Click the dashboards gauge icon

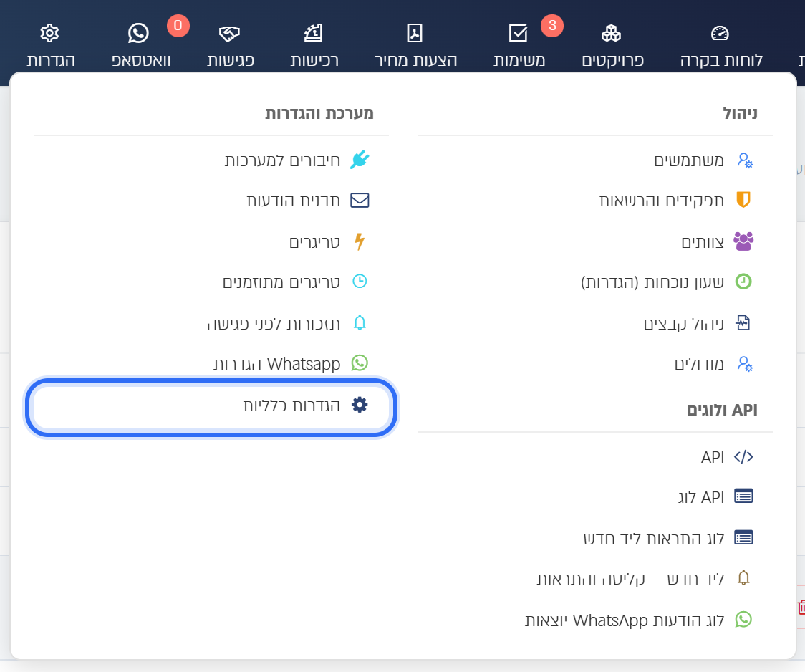[x=720, y=34]
